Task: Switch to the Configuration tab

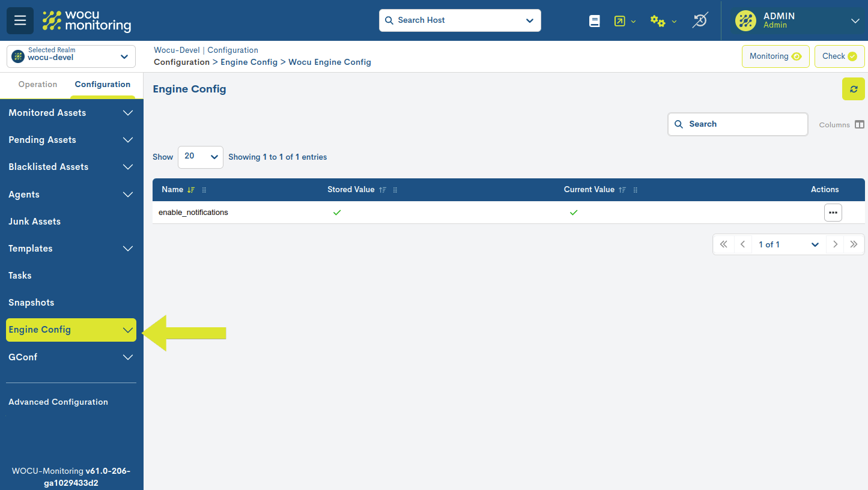Action: 103,85
